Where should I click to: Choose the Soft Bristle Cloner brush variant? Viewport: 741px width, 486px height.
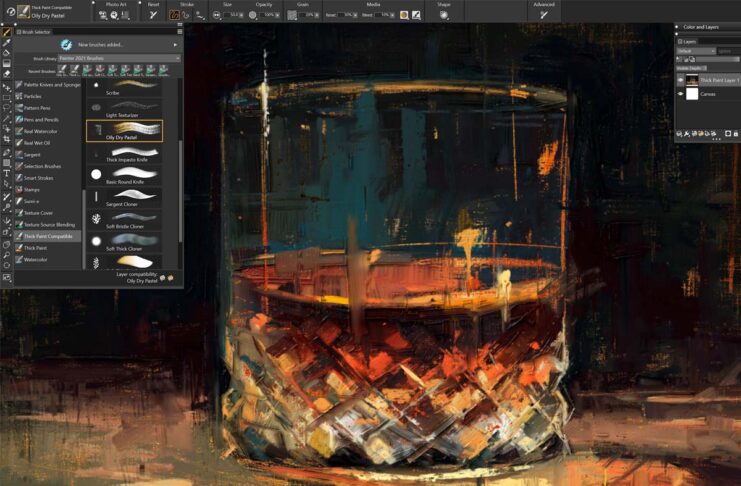125,220
